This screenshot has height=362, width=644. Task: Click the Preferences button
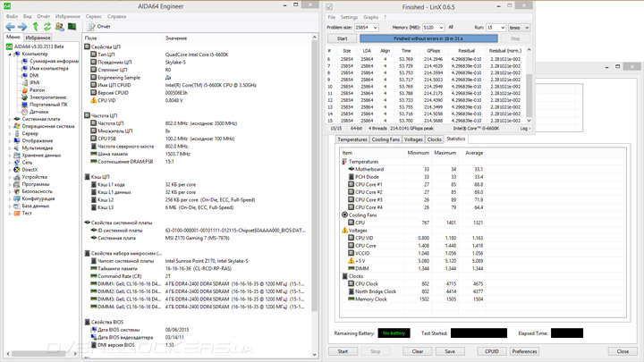tap(524, 351)
